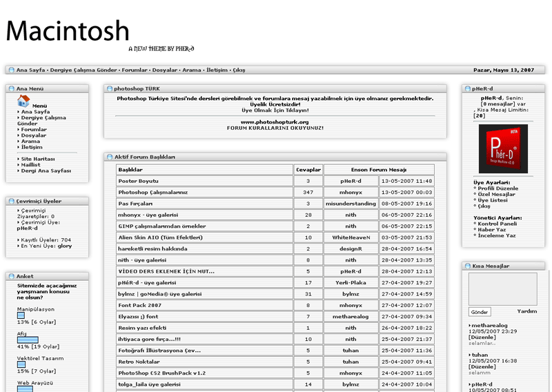Open Retro Noktalar topic

point(139,362)
